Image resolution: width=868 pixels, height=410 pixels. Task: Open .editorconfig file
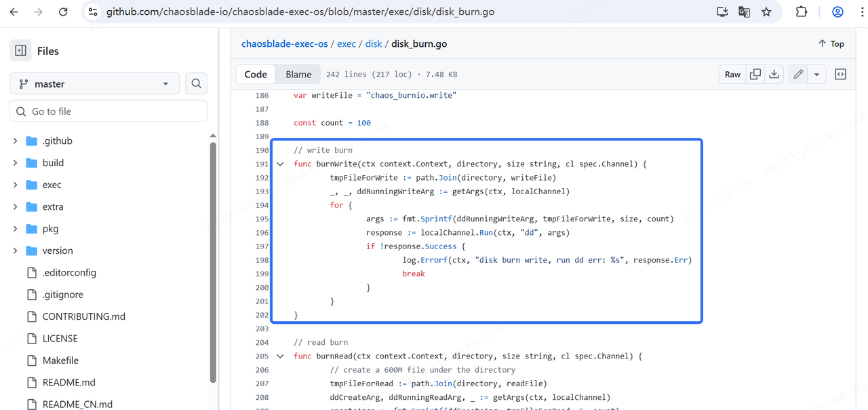coord(69,272)
